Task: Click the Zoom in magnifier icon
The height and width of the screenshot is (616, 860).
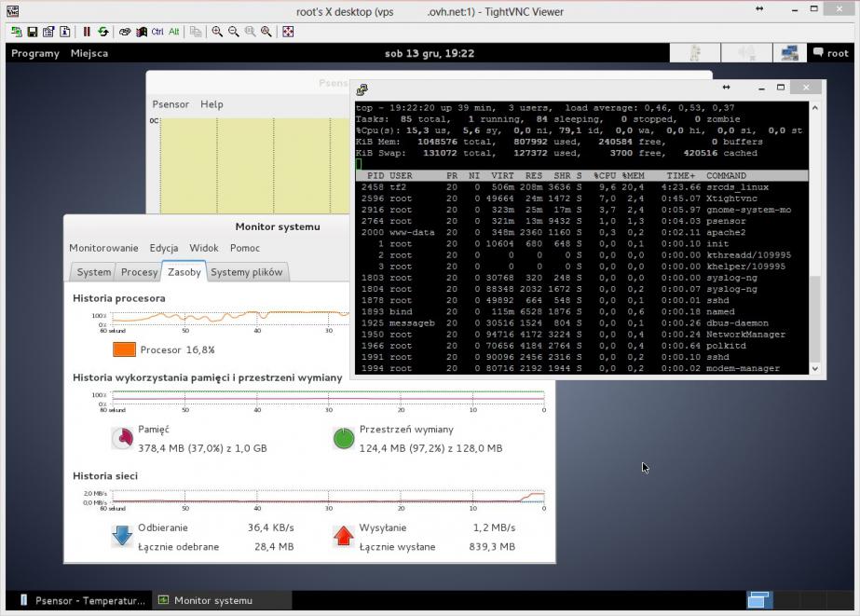Action: point(217,32)
